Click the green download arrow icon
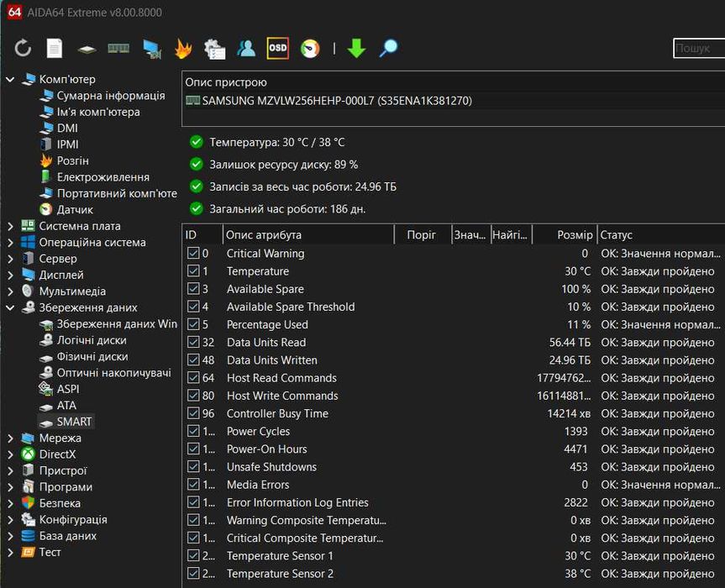Image resolution: width=725 pixels, height=588 pixels. pos(356,49)
